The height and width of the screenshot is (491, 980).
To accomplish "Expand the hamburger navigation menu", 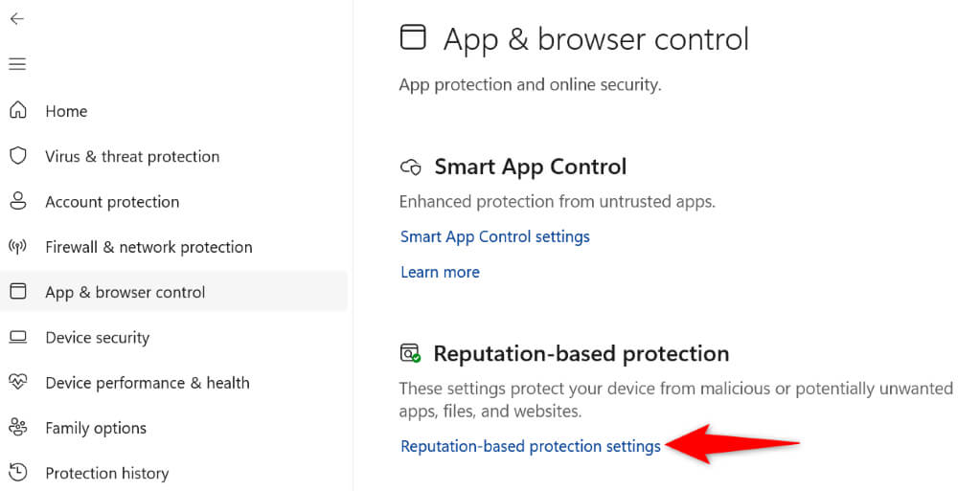I will pos(17,64).
